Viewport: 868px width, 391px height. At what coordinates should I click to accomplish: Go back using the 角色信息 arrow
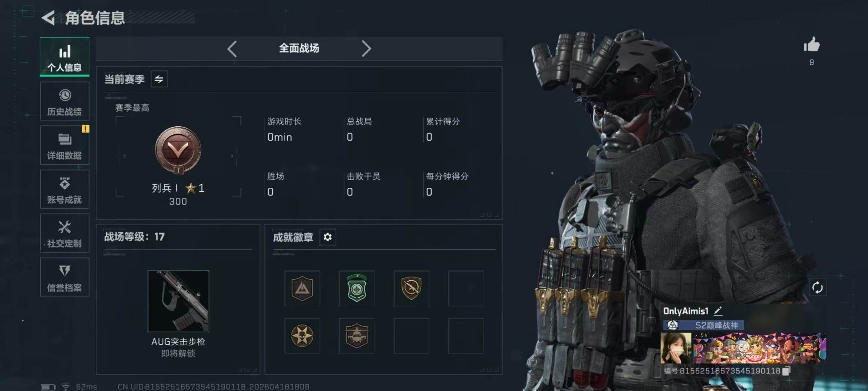tap(48, 18)
